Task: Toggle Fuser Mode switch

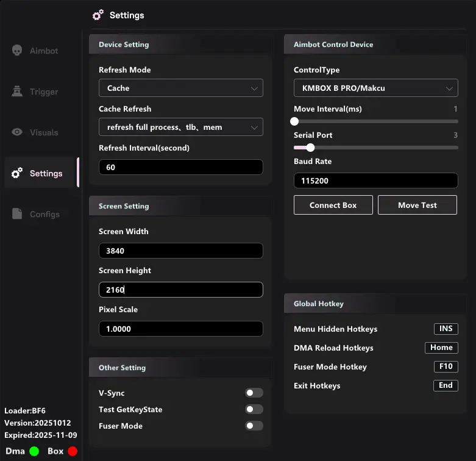Action: (x=254, y=426)
